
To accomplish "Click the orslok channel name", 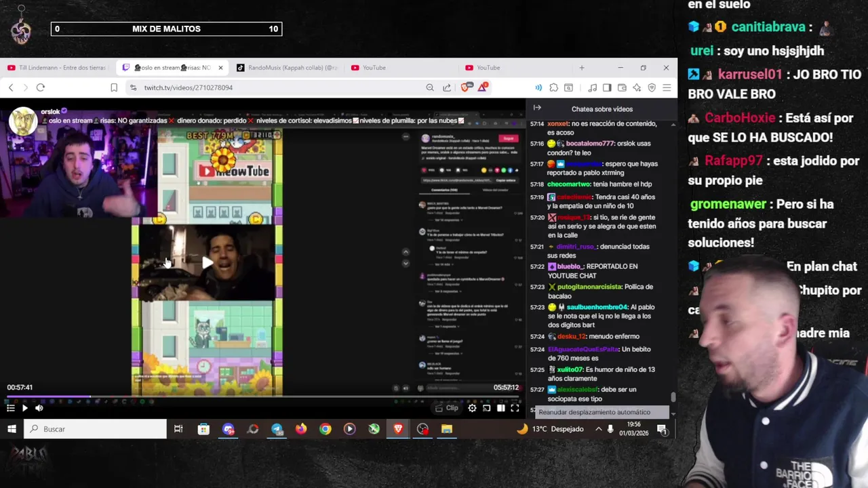I will click(x=50, y=112).
